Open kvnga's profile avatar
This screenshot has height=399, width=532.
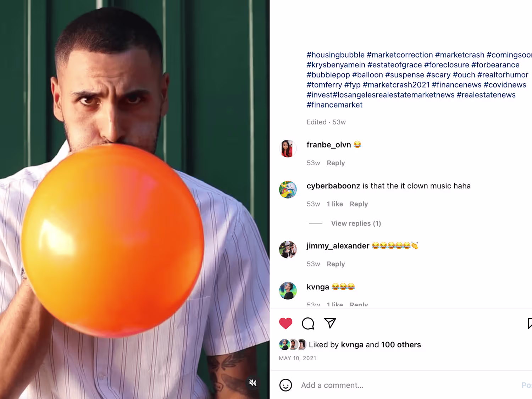coord(288,291)
